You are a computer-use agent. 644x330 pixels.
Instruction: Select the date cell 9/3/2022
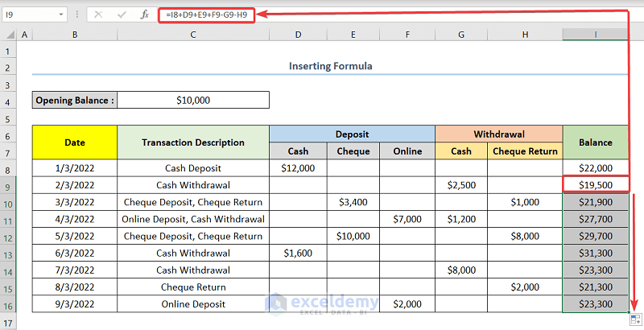[x=75, y=304]
